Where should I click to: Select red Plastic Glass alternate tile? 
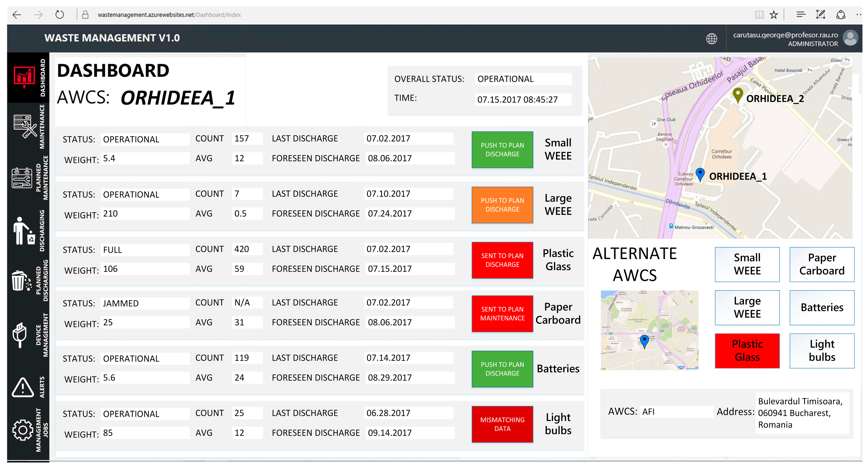click(747, 351)
